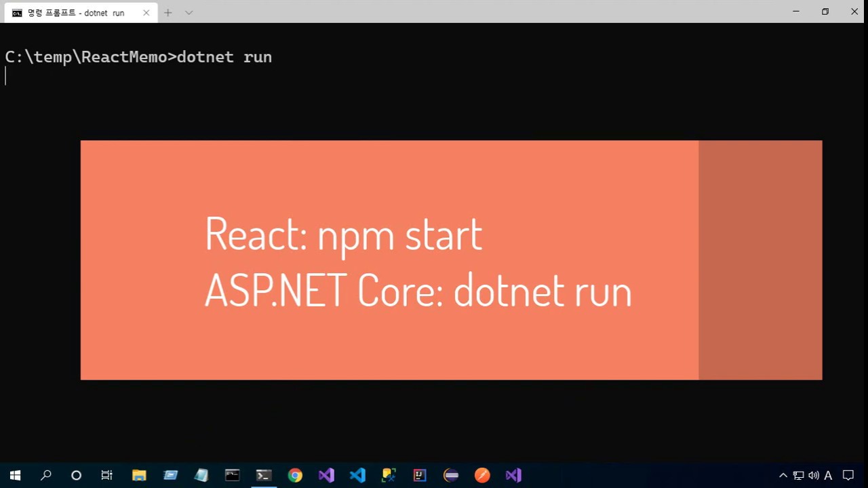Screen dimensions: 868x488
Task: Open IntelliJ IDEA from taskbar
Action: [420, 475]
